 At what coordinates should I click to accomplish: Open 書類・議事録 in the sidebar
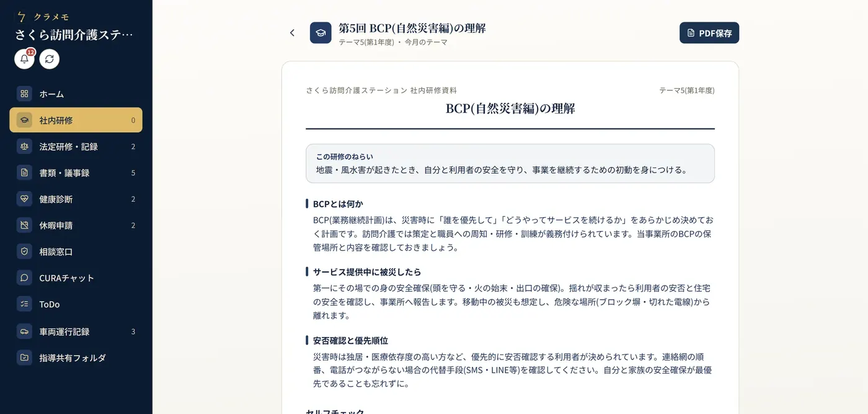[76, 173]
